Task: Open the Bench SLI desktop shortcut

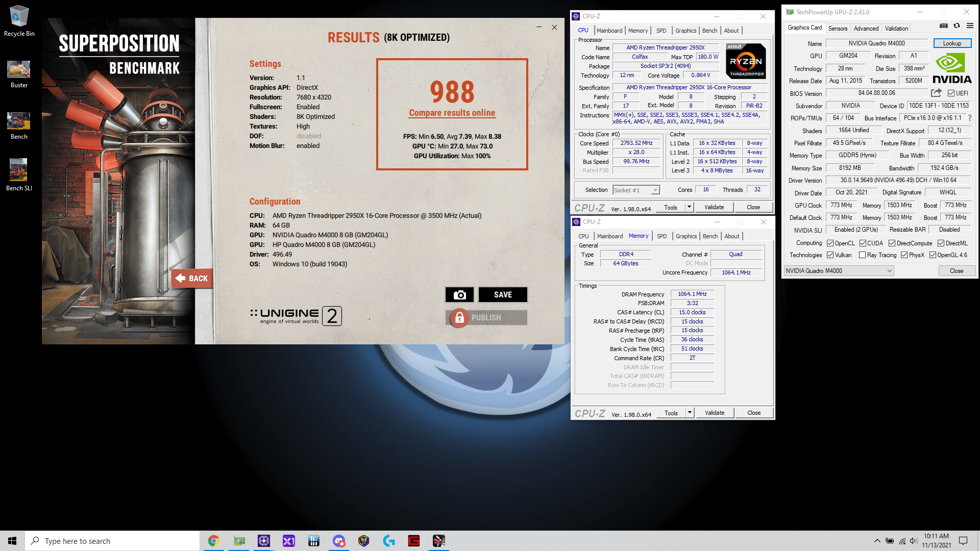Action: click(19, 175)
